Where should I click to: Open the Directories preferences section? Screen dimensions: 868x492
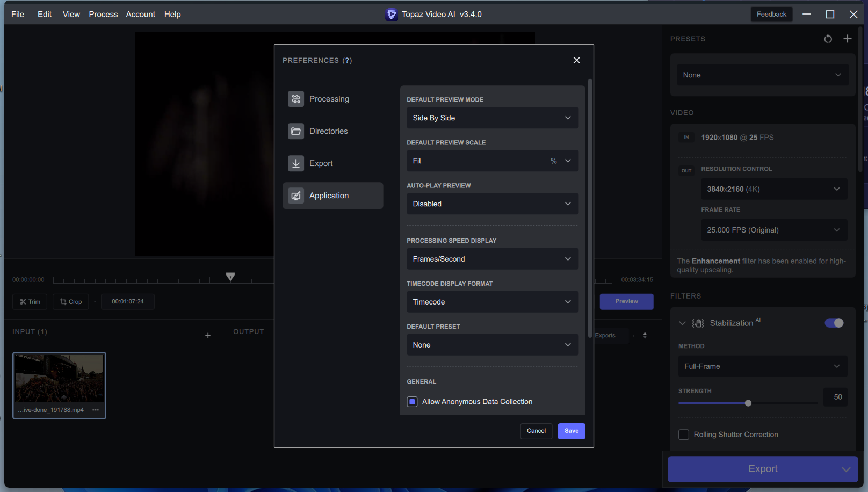click(332, 131)
